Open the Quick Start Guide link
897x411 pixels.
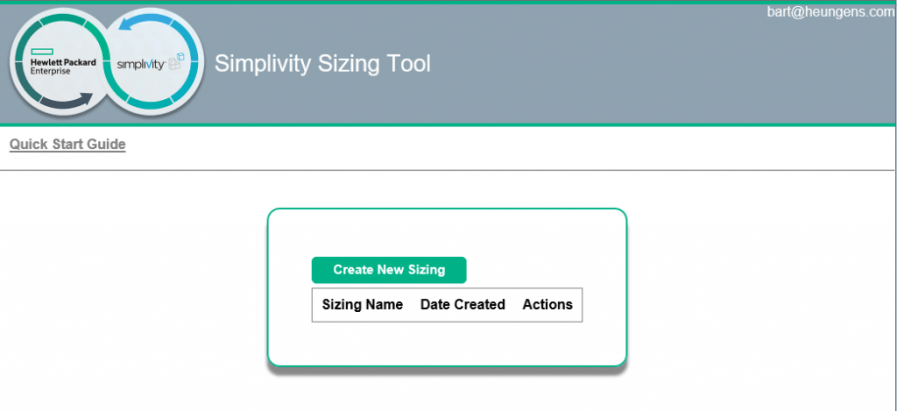pyautogui.click(x=68, y=144)
